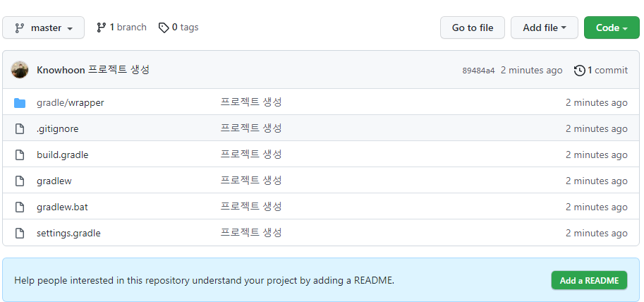Image resolution: width=644 pixels, height=302 pixels.
Task: Open the build.gradle file
Action: click(x=63, y=155)
